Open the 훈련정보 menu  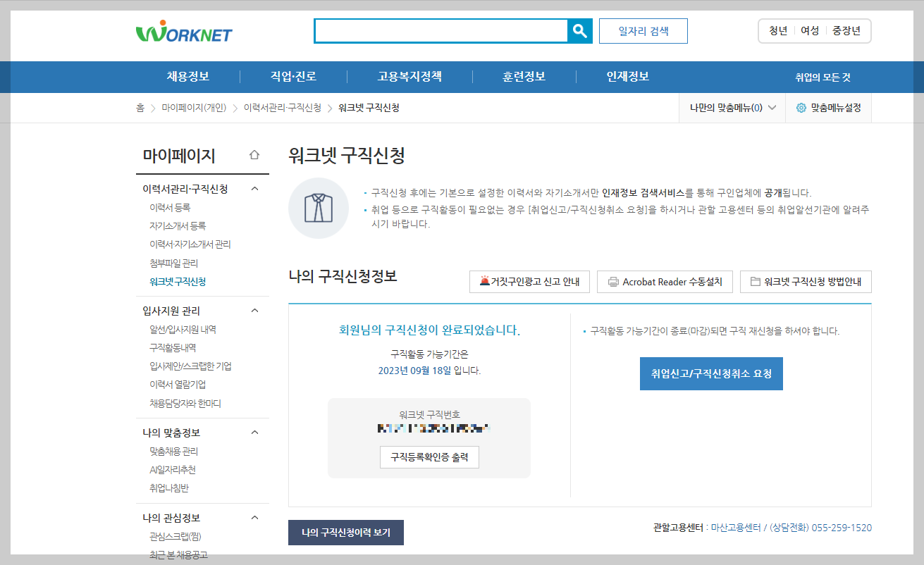coord(524,77)
